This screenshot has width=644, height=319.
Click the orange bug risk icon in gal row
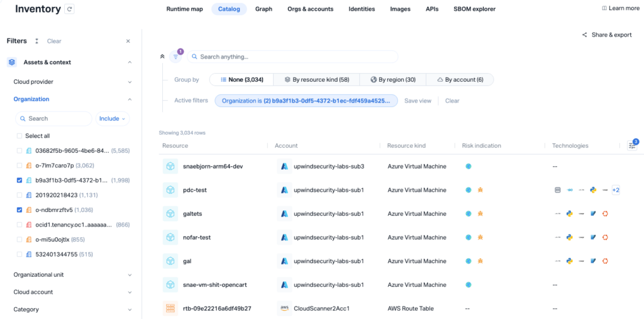tap(480, 261)
